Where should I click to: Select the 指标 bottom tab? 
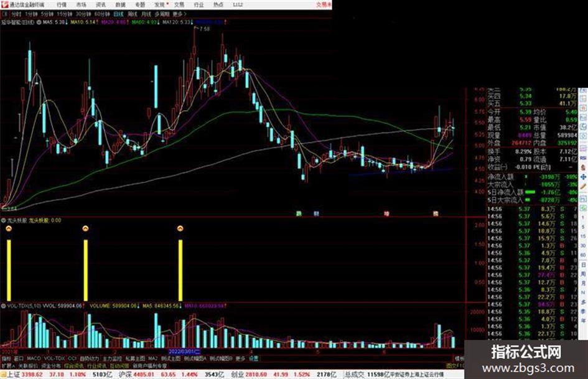click(x=6, y=358)
